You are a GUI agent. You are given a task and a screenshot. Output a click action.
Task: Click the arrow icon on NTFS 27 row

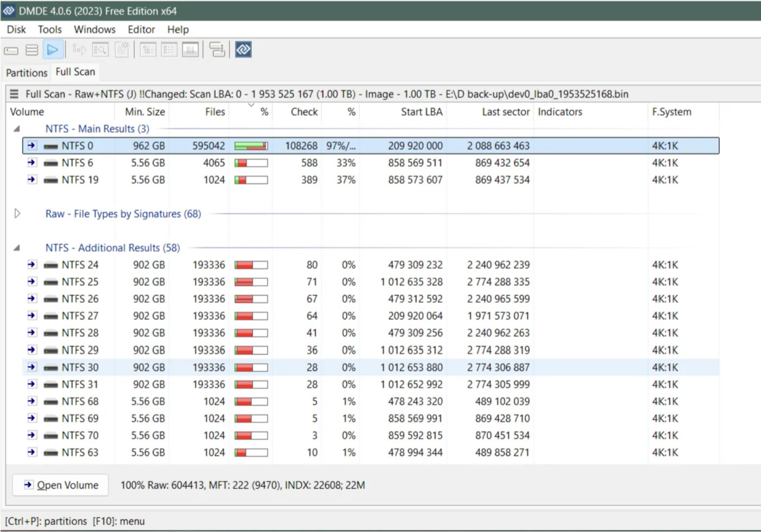(32, 315)
